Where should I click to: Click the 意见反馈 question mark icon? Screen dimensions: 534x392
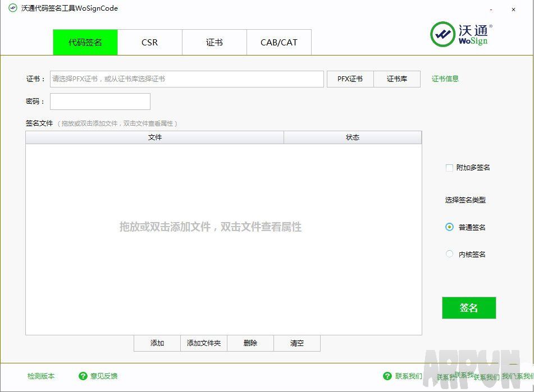pyautogui.click(x=83, y=376)
